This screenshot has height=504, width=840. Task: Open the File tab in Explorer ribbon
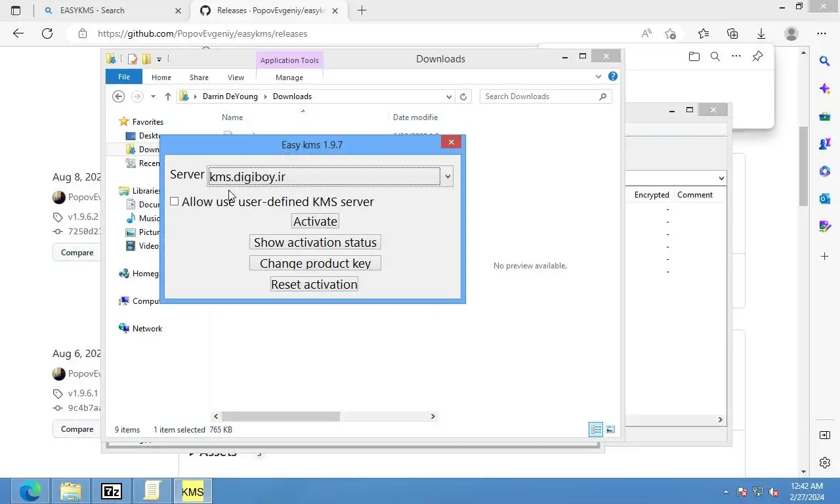(123, 77)
